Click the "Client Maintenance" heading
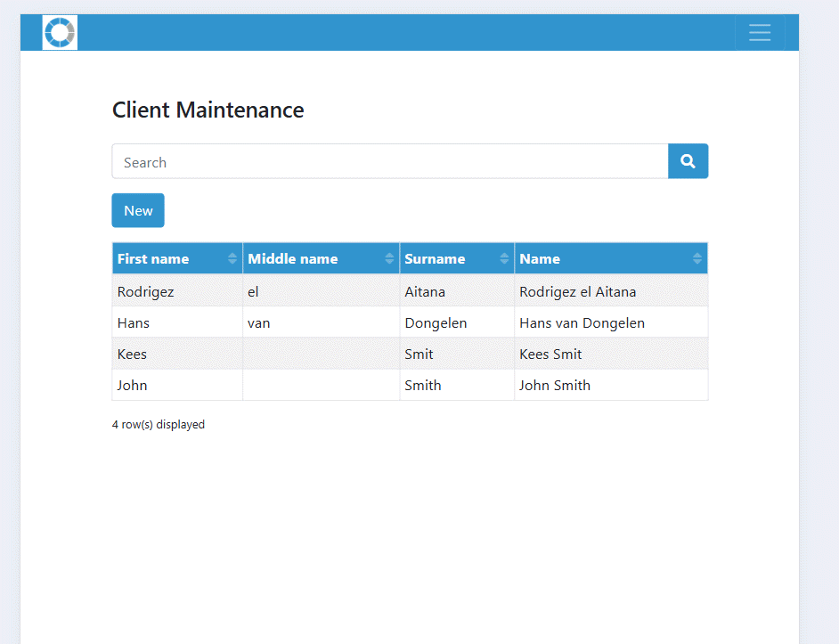The image size is (839, 644). [x=208, y=110]
